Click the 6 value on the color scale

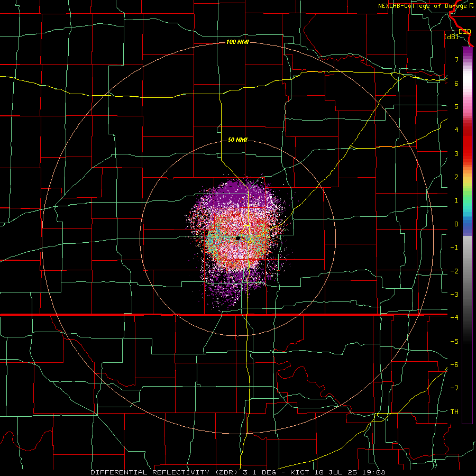[x=456, y=83]
